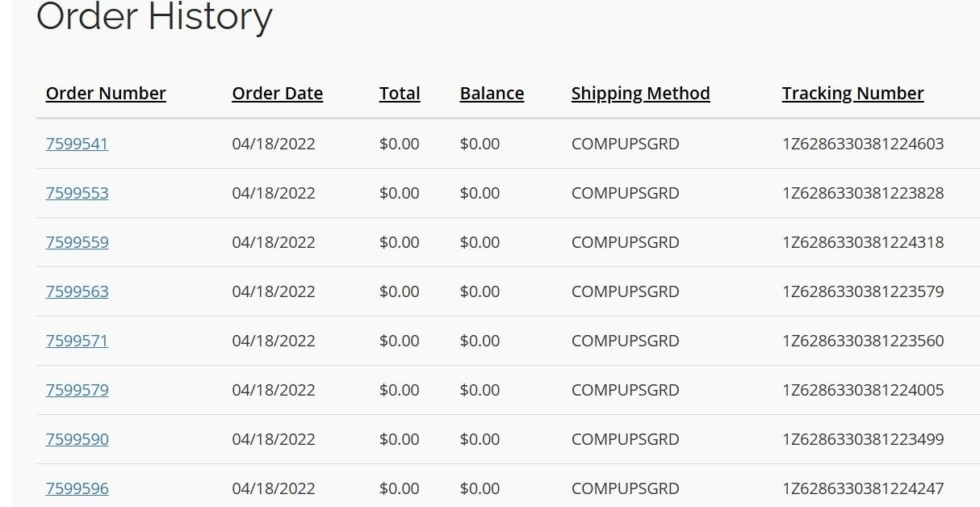Open order number 7599541 link

click(x=77, y=144)
